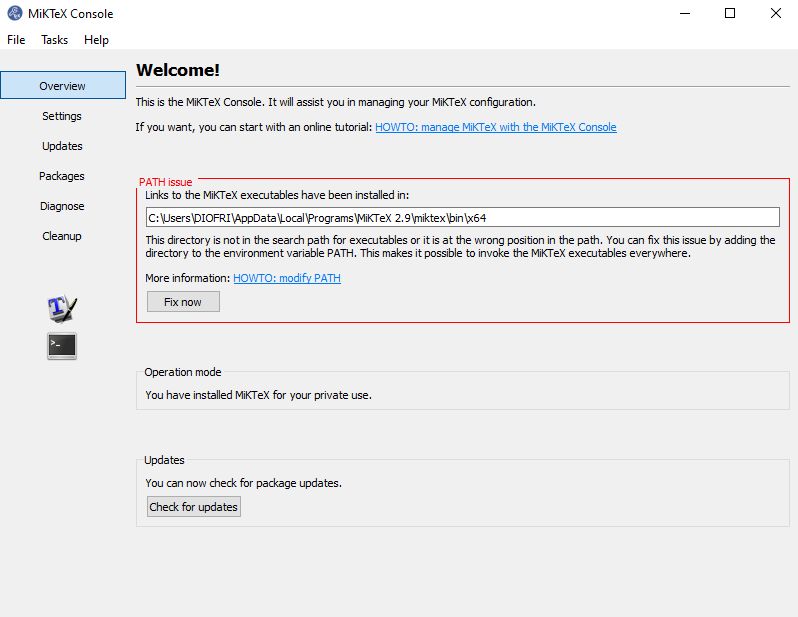Viewport: 798px width, 617px height.
Task: Open the command prompt terminal icon
Action: click(62, 346)
